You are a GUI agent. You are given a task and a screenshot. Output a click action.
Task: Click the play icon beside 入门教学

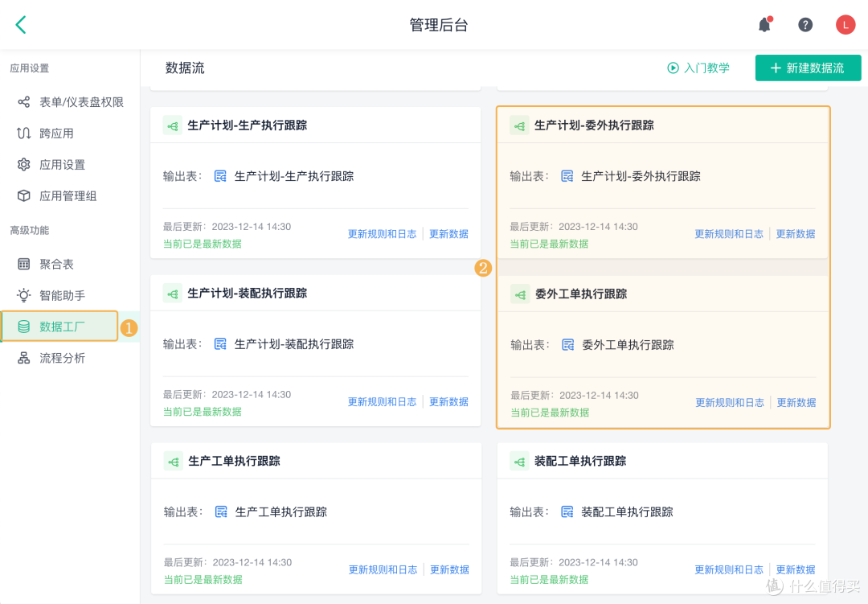(x=673, y=68)
